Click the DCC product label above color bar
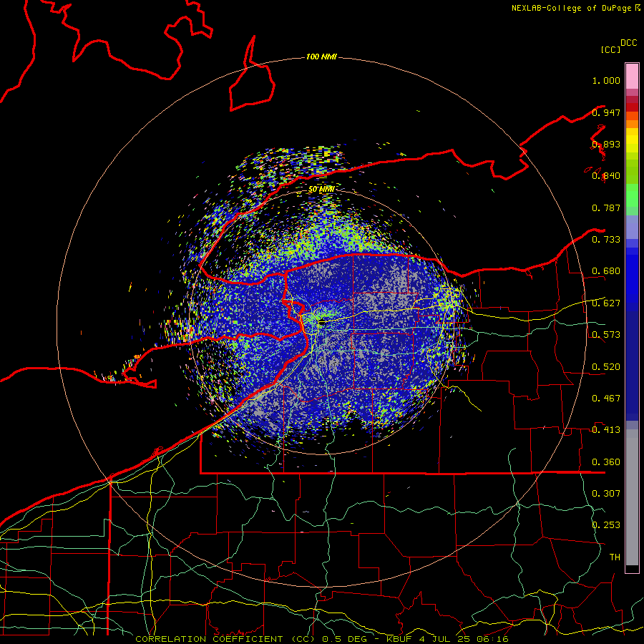 (629, 43)
